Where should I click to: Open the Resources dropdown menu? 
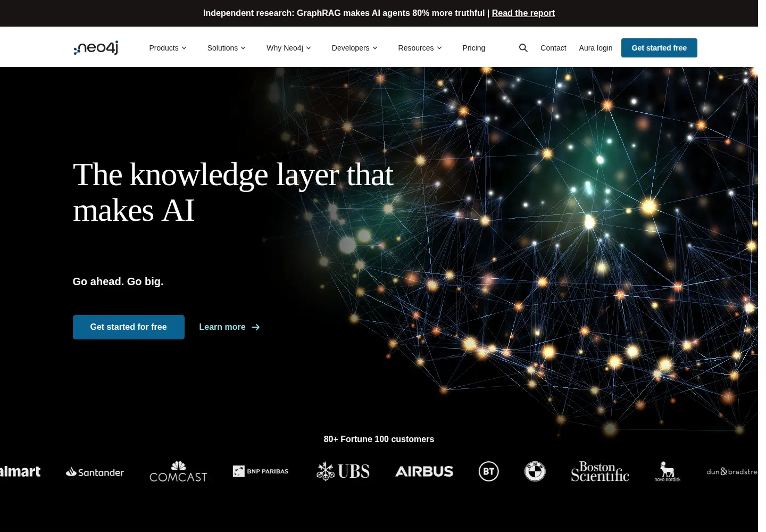coord(420,48)
